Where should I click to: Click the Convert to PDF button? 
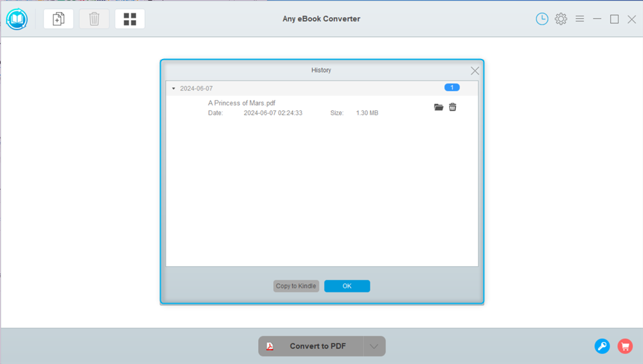310,346
